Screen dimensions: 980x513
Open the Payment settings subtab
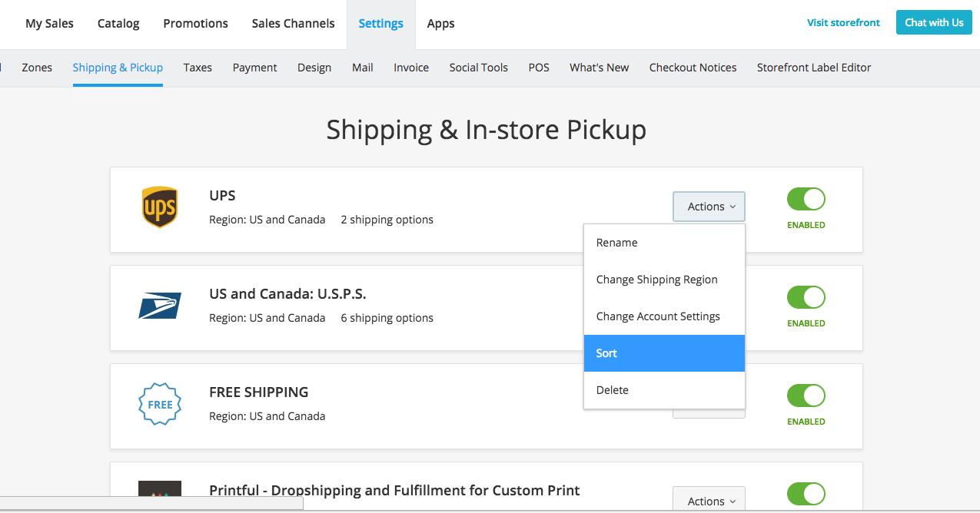[x=254, y=68]
